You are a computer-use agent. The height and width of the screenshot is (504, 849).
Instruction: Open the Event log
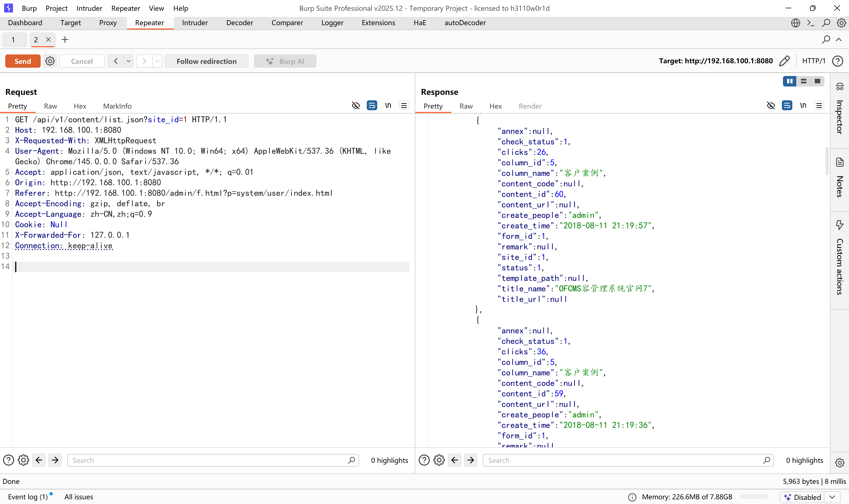(28, 497)
